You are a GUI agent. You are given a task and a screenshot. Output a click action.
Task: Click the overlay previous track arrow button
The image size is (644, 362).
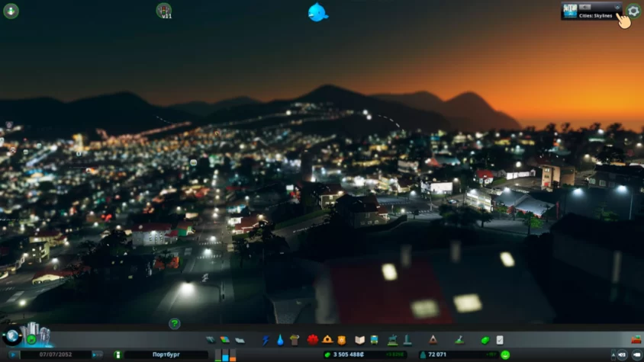584,7
